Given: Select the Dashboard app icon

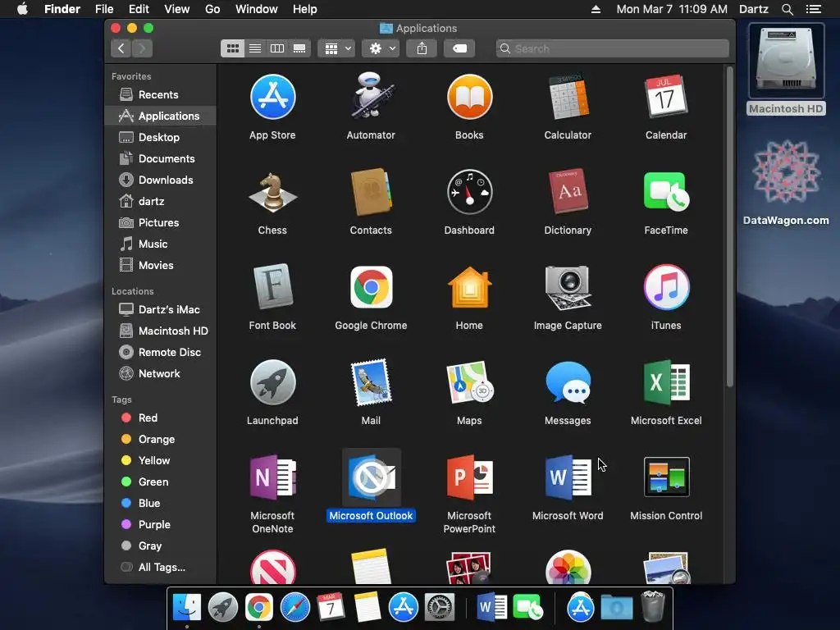Looking at the screenshot, I should click(x=469, y=192).
